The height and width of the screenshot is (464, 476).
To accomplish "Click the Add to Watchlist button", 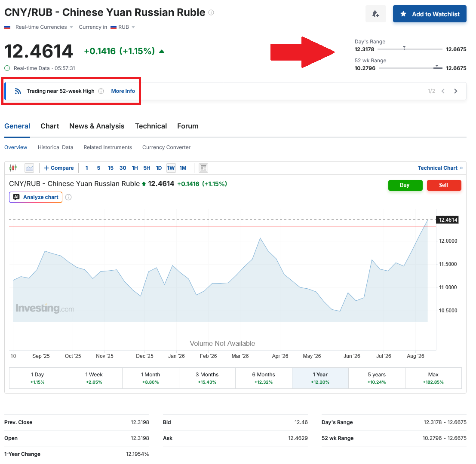I will 430,14.
